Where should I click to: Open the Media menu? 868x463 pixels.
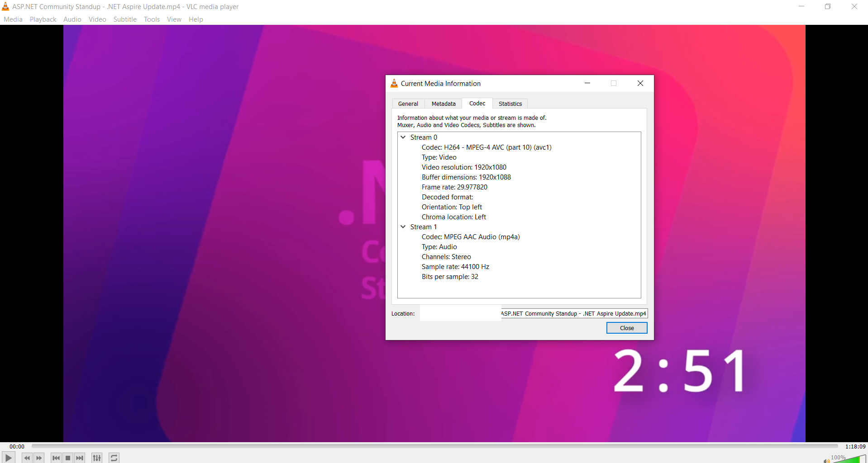pyautogui.click(x=13, y=19)
